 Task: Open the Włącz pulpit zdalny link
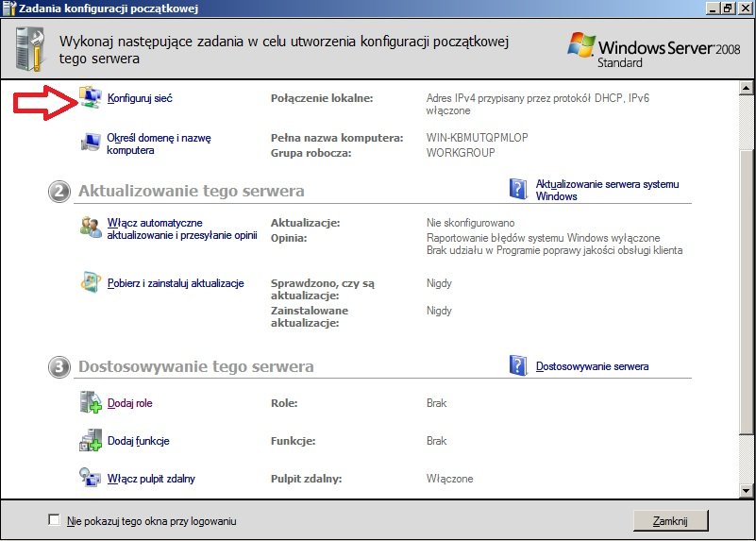coord(151,479)
